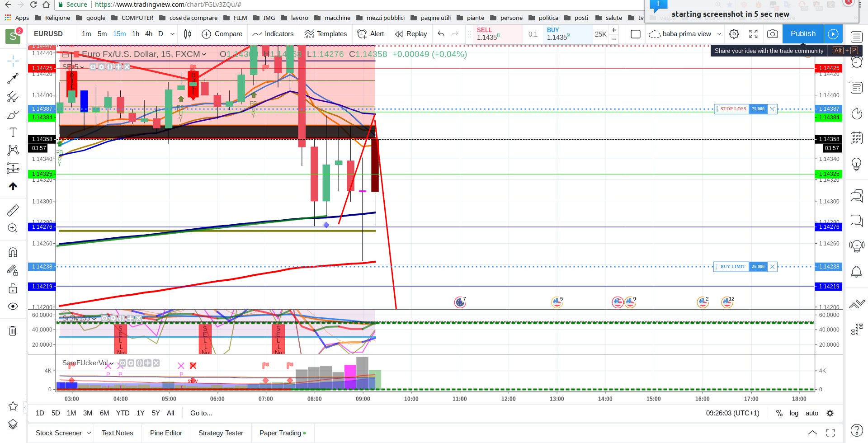Image resolution: width=868 pixels, height=443 pixels.
Task: Cancel the STOP LOSS order line
Action: [772, 109]
